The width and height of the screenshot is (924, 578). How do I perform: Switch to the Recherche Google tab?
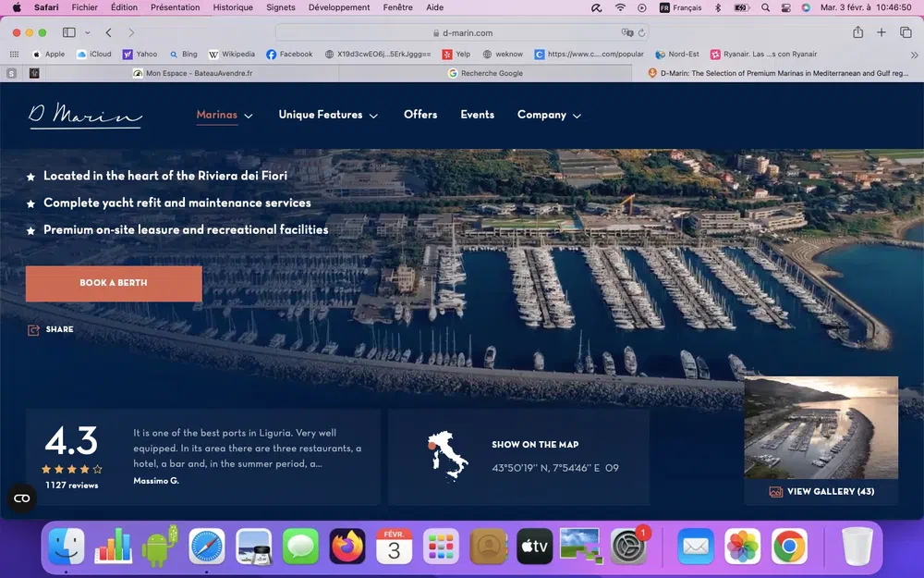click(x=490, y=73)
